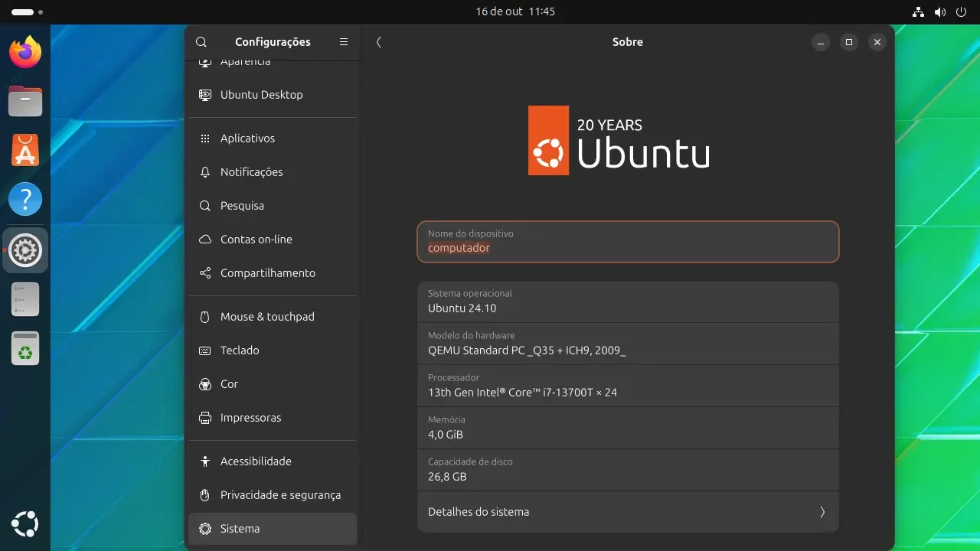Click the Ubuntu 20 Years logo

[x=619, y=141]
